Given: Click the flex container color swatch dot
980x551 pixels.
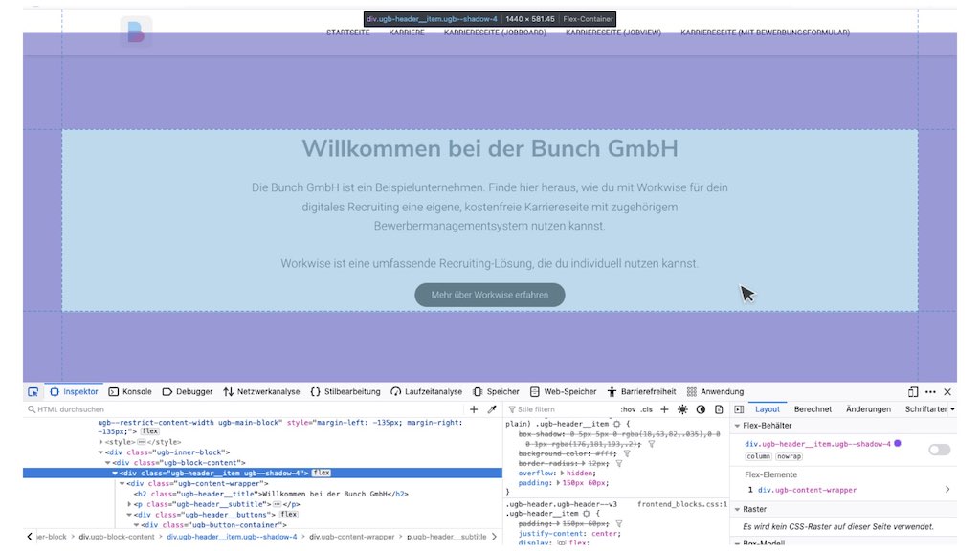Looking at the screenshot, I should pyautogui.click(x=898, y=443).
